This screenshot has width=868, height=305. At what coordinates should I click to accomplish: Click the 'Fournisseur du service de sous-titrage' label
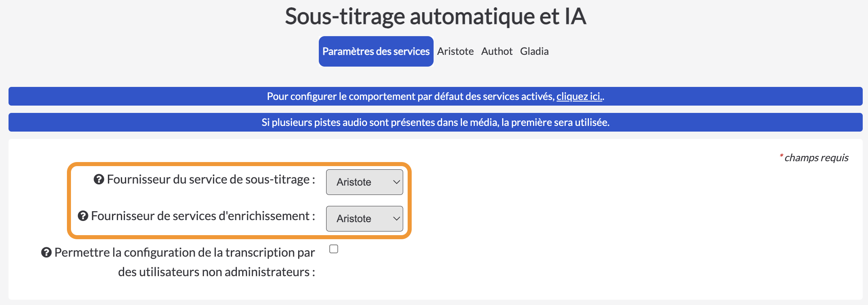211,180
